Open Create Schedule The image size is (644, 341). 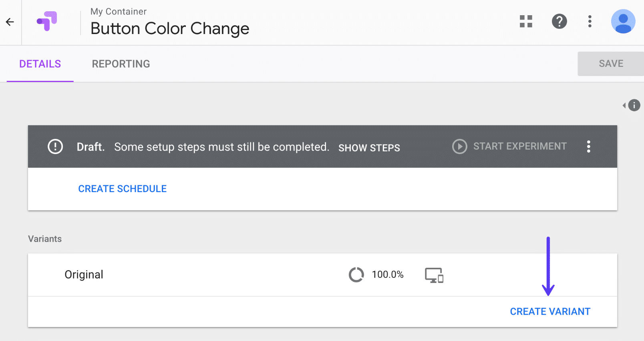(x=123, y=189)
